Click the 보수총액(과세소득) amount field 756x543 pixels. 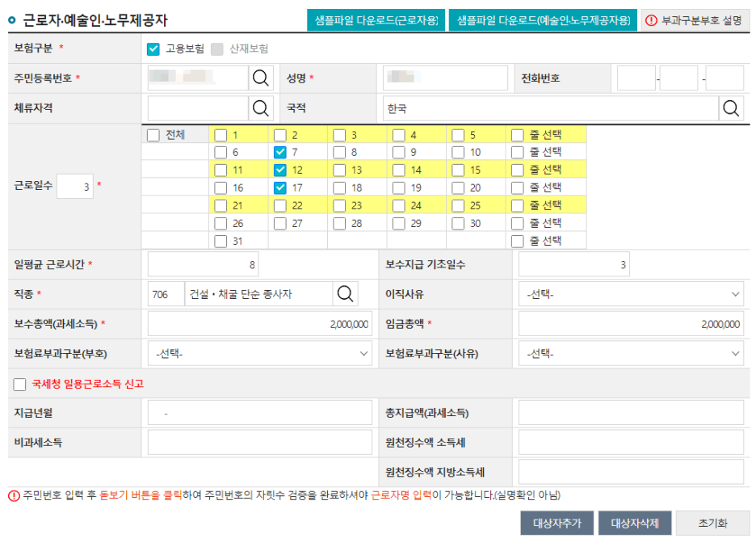[x=260, y=323]
